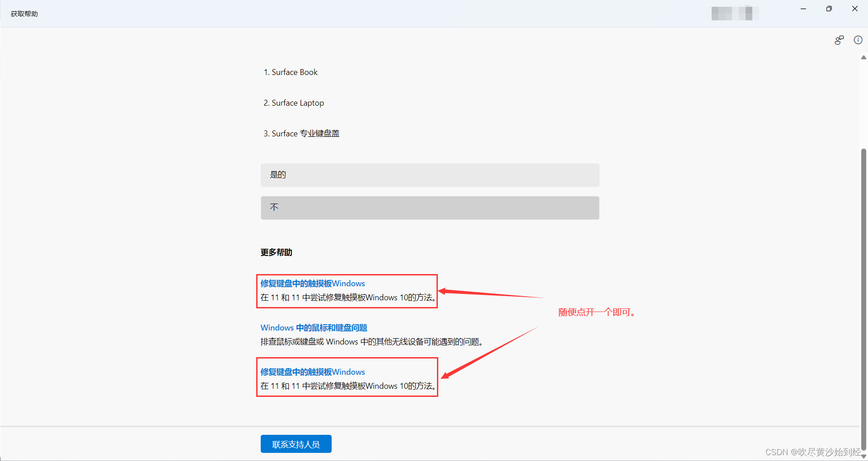Choose the 不 answer option
Image resolution: width=868 pixels, height=461 pixels.
(430, 208)
